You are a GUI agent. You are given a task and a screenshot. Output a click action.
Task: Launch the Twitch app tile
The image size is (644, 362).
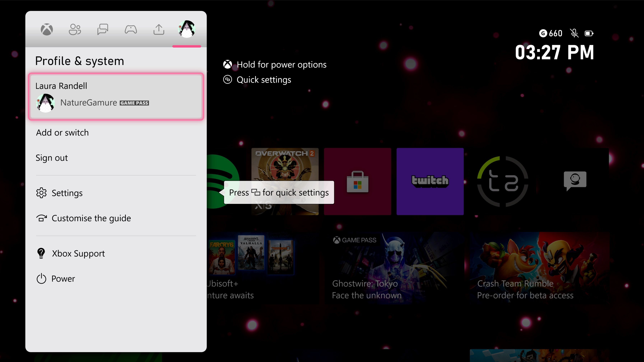pos(430,181)
